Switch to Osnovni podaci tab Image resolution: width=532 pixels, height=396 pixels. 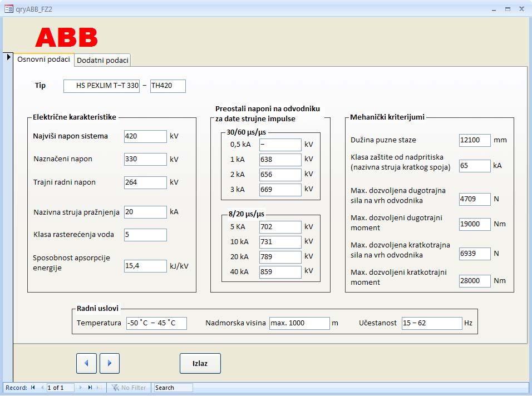(44, 60)
